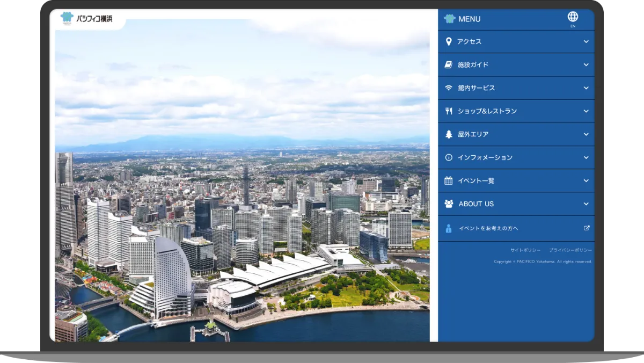Click the book icon beside 施設ガイド
This screenshot has width=644, height=363.
pos(449,64)
